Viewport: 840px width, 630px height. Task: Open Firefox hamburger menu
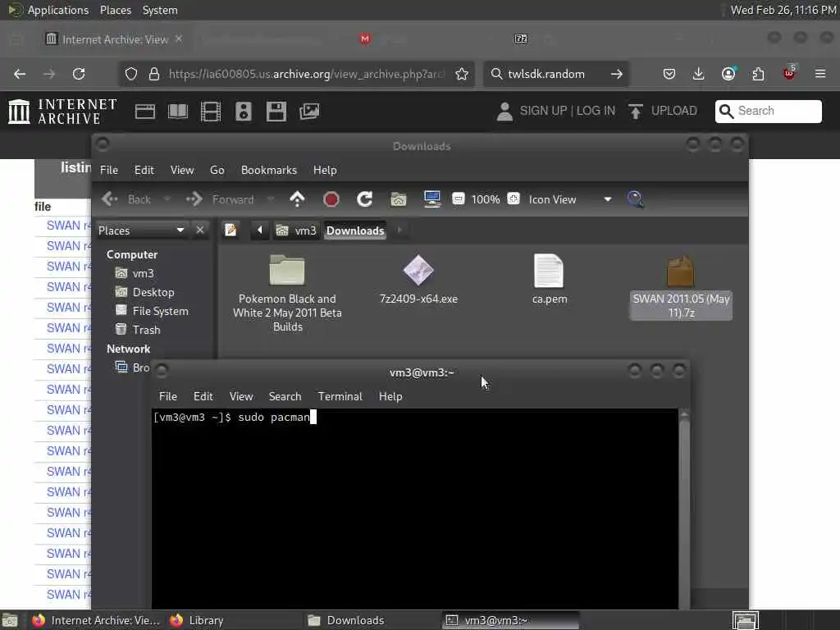coord(820,74)
